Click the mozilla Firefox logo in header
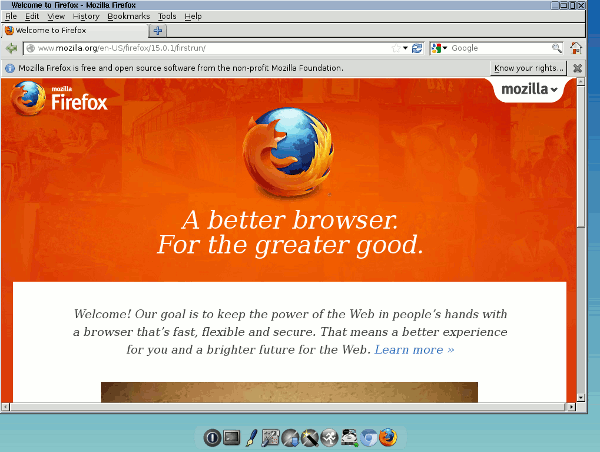This screenshot has height=452, width=600. (x=59, y=98)
